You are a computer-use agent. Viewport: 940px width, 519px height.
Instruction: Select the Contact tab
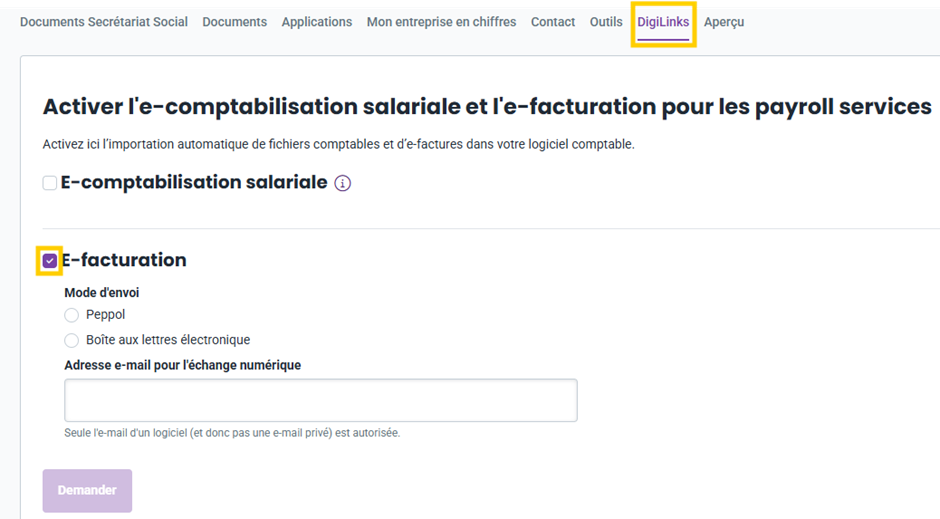pos(553,22)
